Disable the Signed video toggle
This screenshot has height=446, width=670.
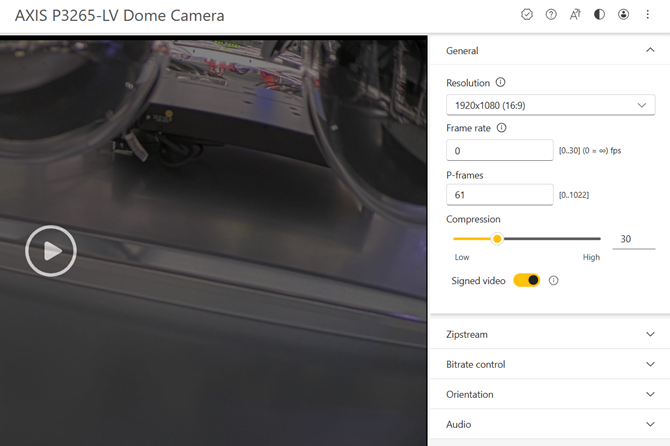point(526,281)
